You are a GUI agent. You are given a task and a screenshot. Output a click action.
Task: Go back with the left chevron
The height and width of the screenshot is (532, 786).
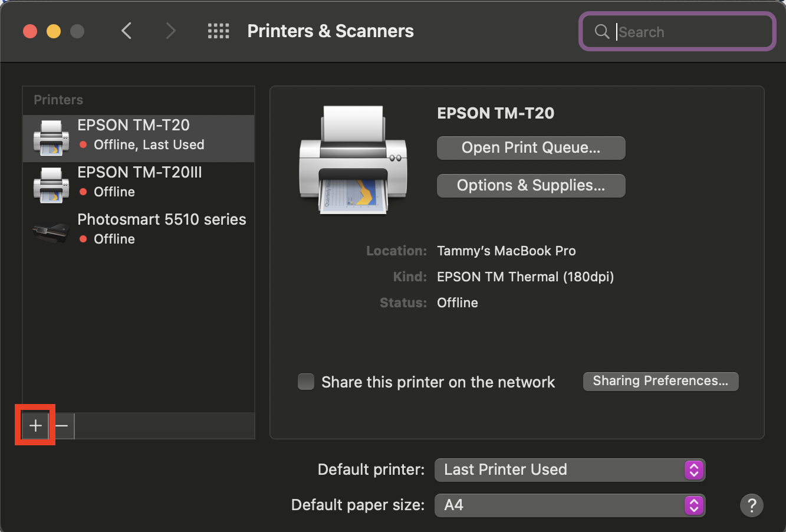pos(126,31)
